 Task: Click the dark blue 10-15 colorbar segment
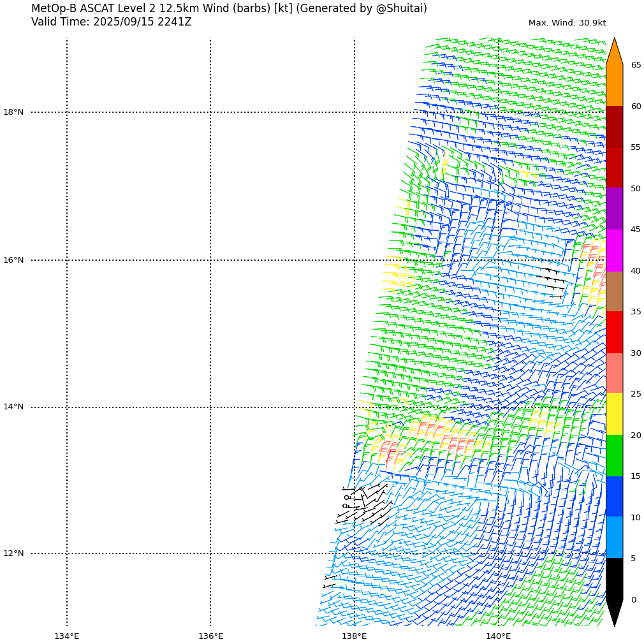click(615, 496)
